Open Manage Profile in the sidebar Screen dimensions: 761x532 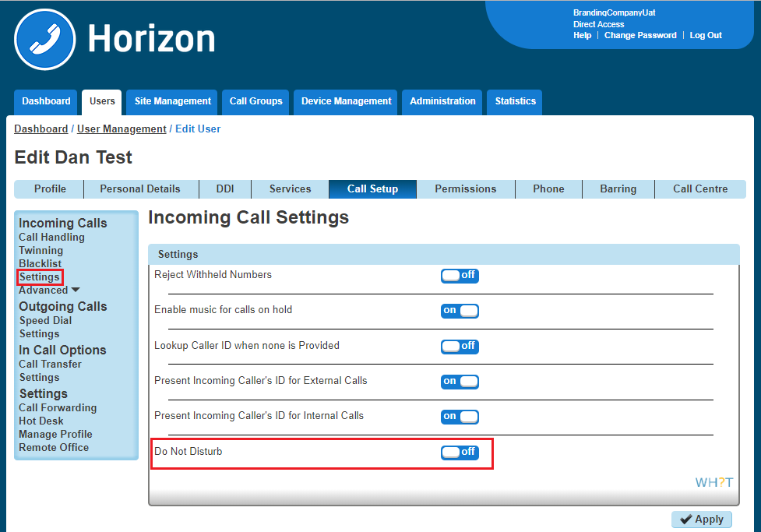(x=55, y=435)
